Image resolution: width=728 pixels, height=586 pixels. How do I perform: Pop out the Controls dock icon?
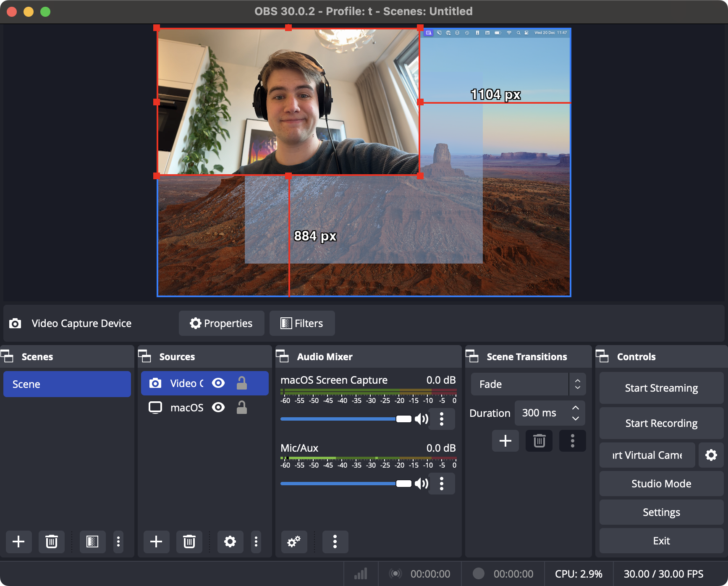(602, 356)
